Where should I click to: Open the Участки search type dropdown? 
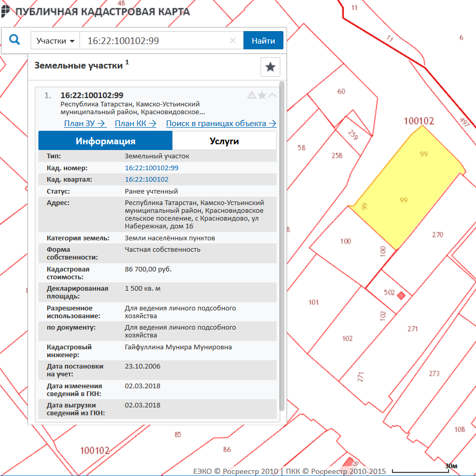click(x=56, y=40)
